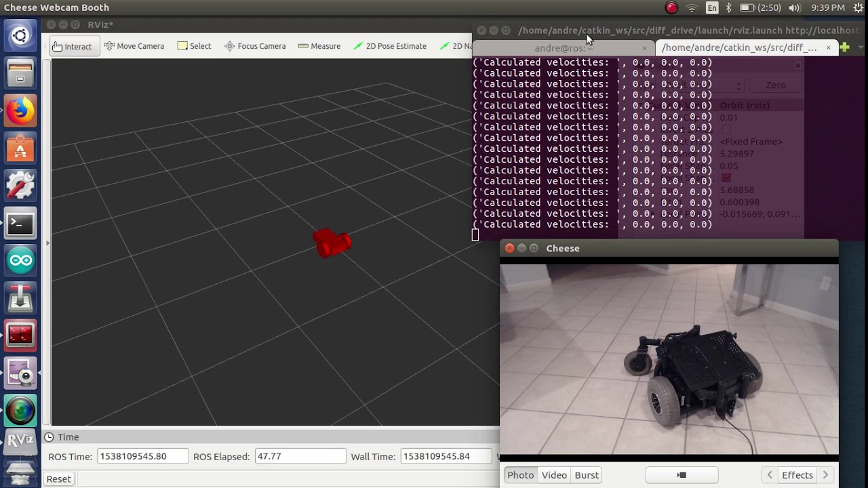The height and width of the screenshot is (488, 868).
Task: Switch Cheese to Video mode
Action: coord(554,475)
